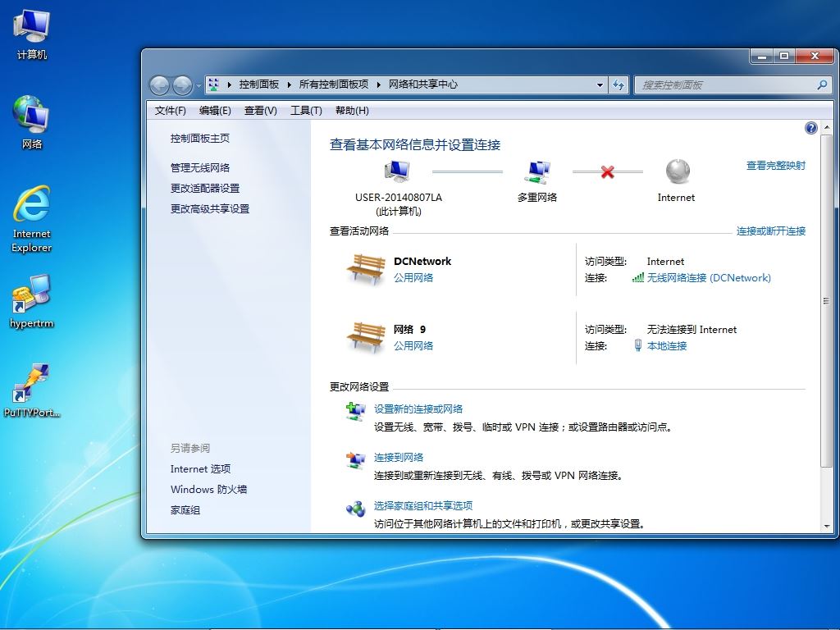This screenshot has width=840, height=630.
Task: Click the 连接到网络 icon
Action: click(x=354, y=459)
